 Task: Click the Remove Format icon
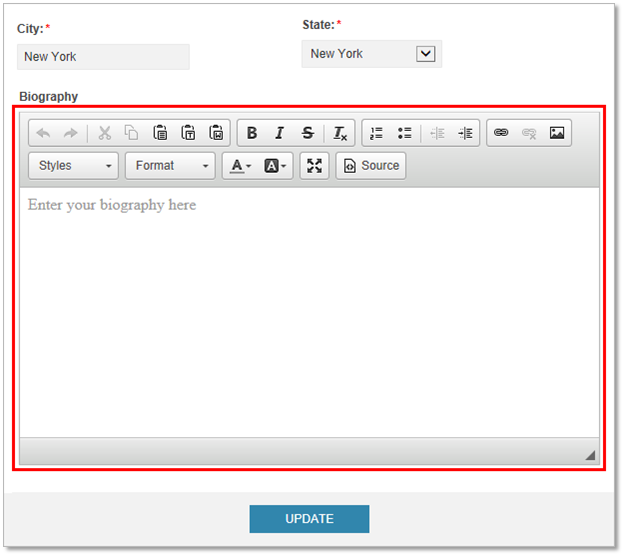pos(340,133)
